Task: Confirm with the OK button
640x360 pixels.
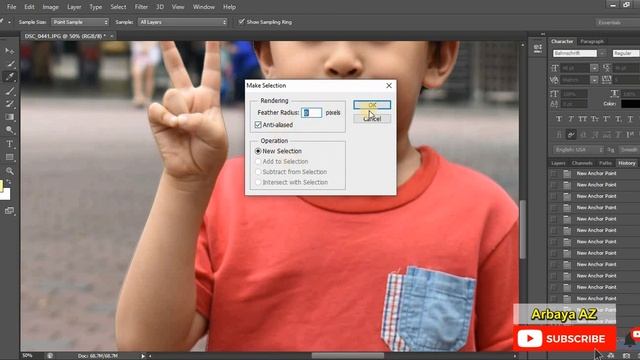Action: 372,105
